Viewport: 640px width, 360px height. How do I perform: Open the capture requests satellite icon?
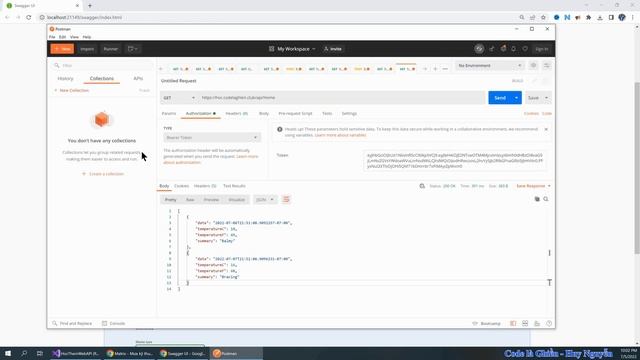pos(491,49)
